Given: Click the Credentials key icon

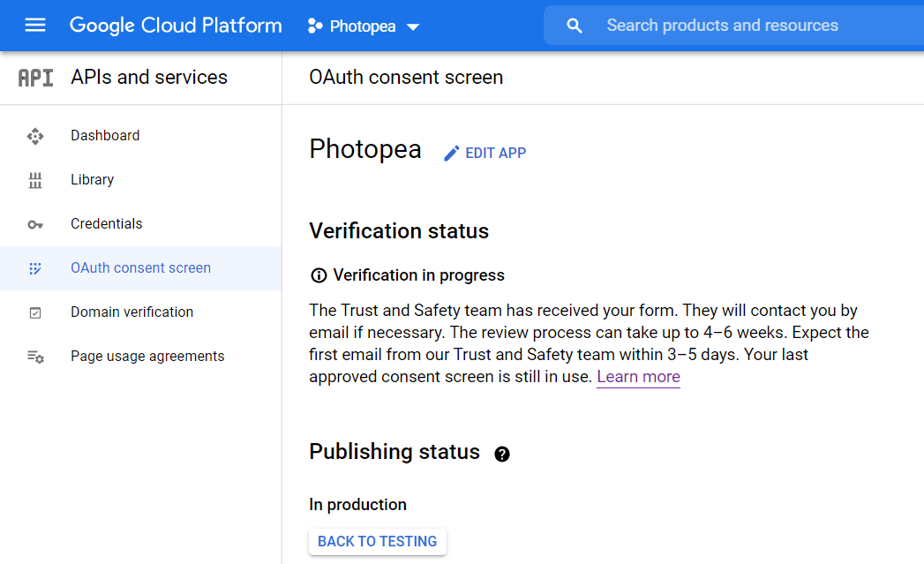Looking at the screenshot, I should click(x=35, y=224).
